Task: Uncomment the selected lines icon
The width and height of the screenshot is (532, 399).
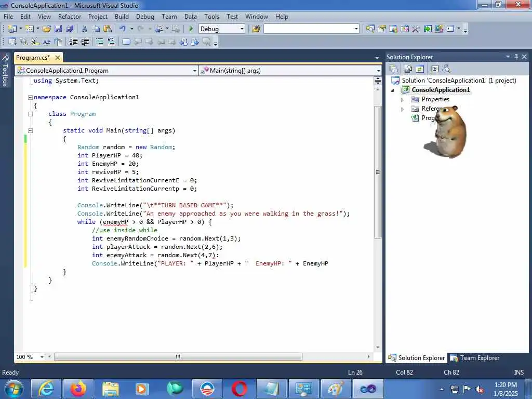Action: tap(111, 42)
